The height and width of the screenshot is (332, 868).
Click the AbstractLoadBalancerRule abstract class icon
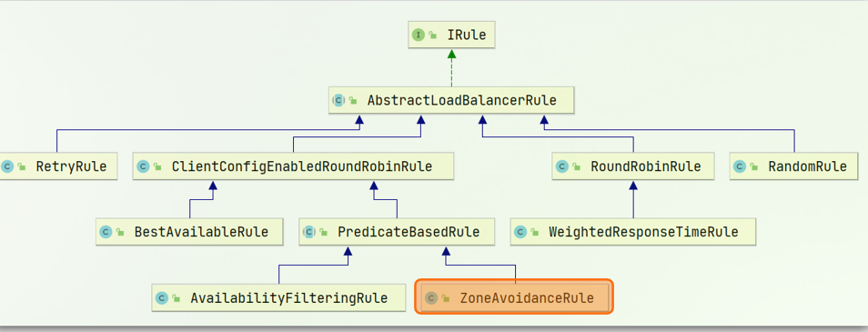(338, 100)
